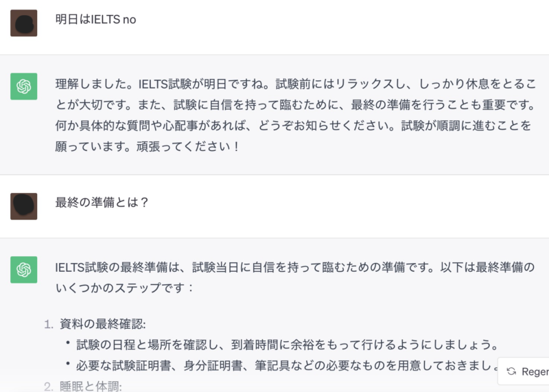Click the ChatGPT logo on the first reply
The image size is (549, 392).
[24, 87]
